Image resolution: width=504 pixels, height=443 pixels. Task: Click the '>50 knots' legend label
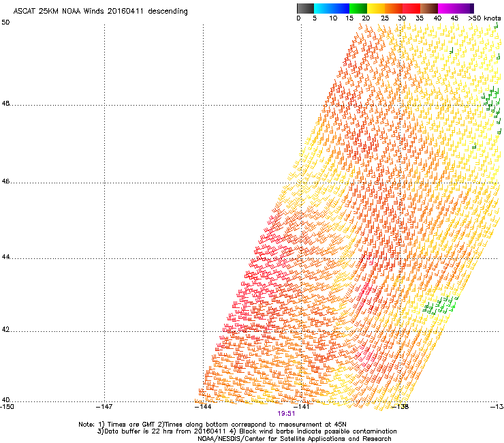pos(484,18)
